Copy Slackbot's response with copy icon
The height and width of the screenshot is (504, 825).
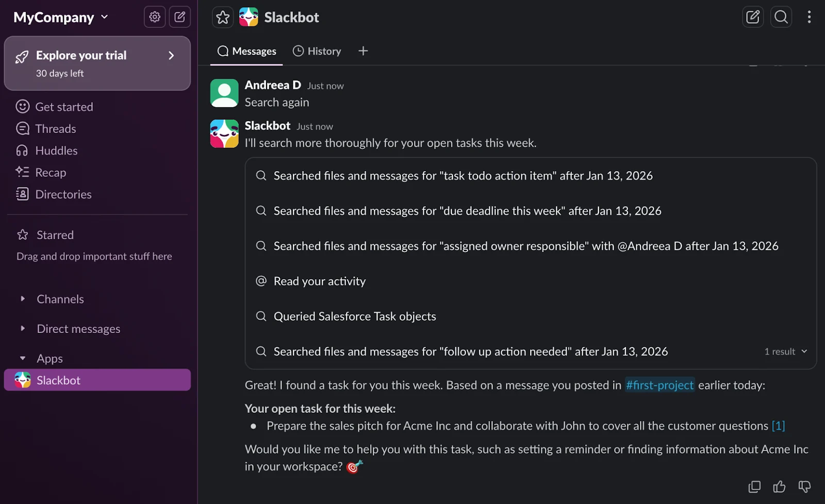point(754,486)
